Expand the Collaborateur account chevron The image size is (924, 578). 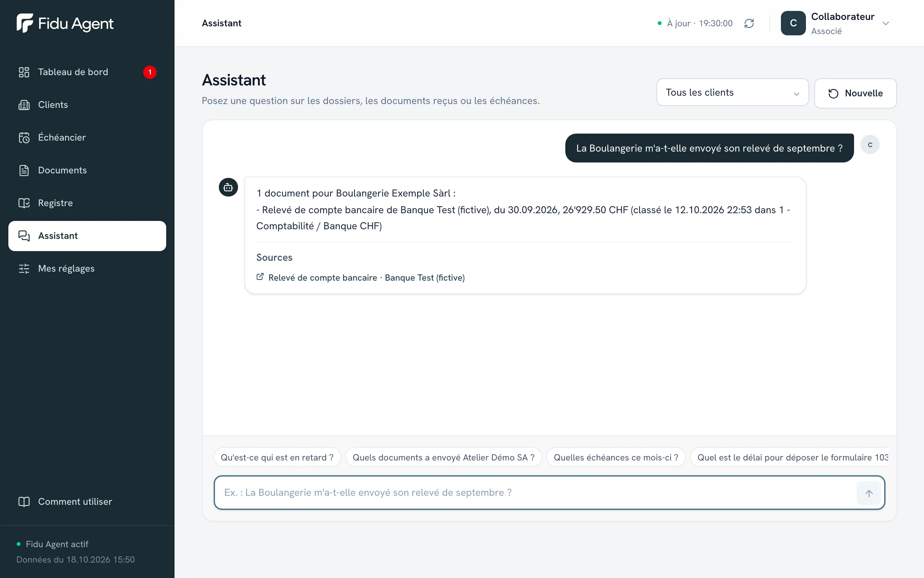point(886,23)
